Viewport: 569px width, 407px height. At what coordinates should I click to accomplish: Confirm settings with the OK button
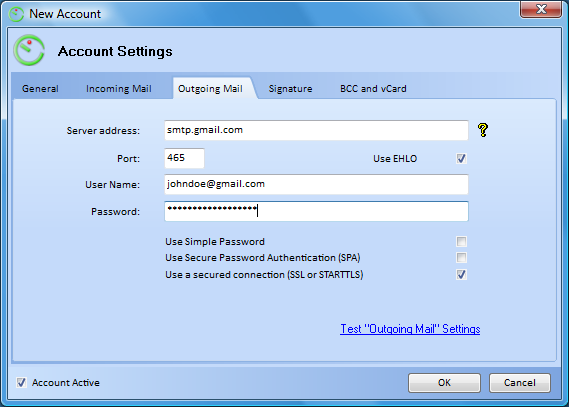pyautogui.click(x=444, y=383)
